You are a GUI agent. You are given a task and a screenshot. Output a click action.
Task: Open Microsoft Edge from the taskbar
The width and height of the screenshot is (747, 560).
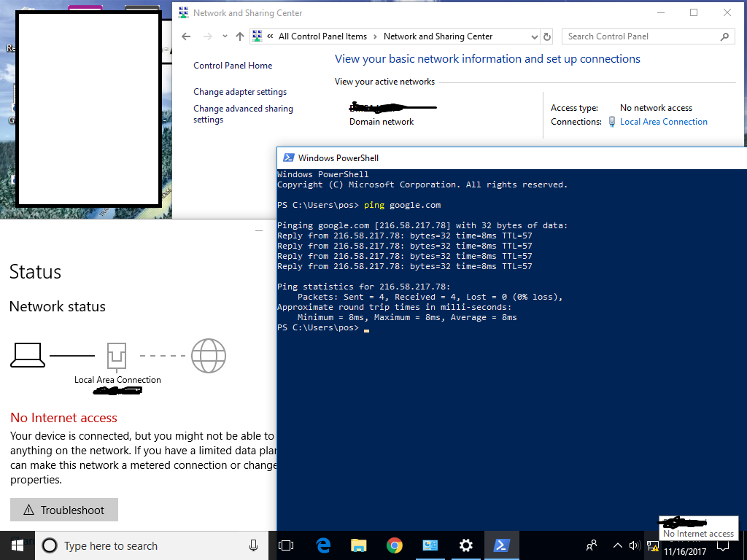pos(323,545)
